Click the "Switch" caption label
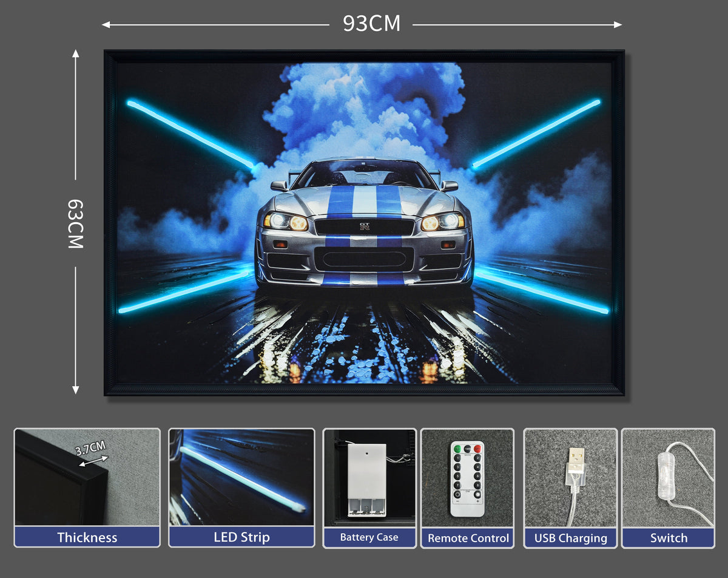The height and width of the screenshot is (578, 728). [669, 538]
